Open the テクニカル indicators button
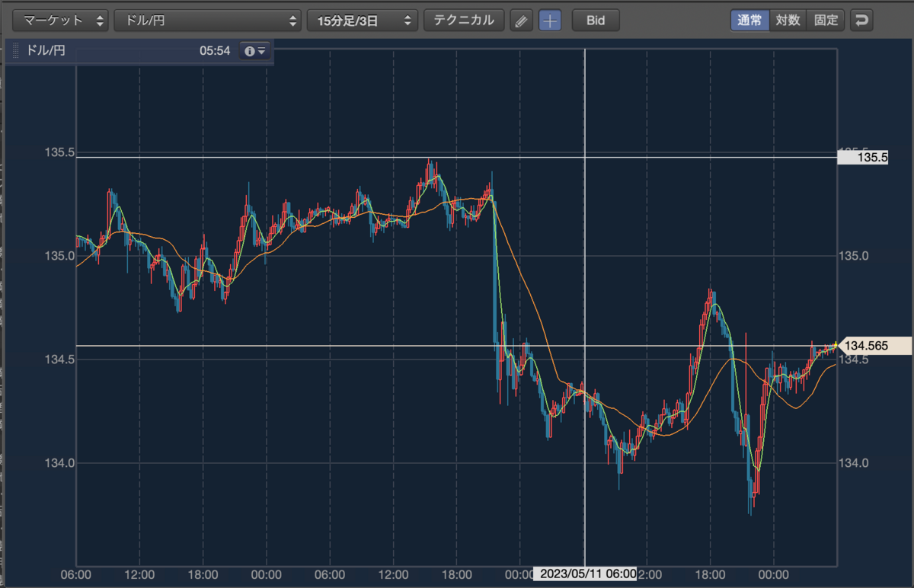The height and width of the screenshot is (588, 914). click(464, 21)
